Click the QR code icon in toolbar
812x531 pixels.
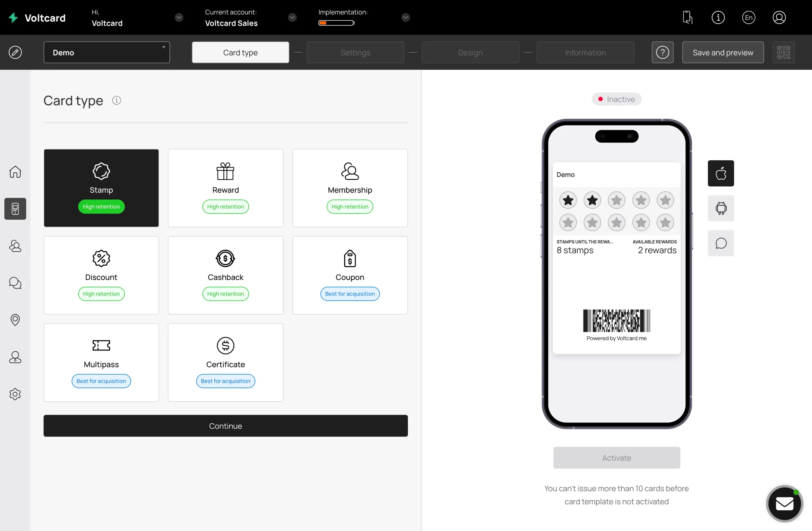coord(783,53)
